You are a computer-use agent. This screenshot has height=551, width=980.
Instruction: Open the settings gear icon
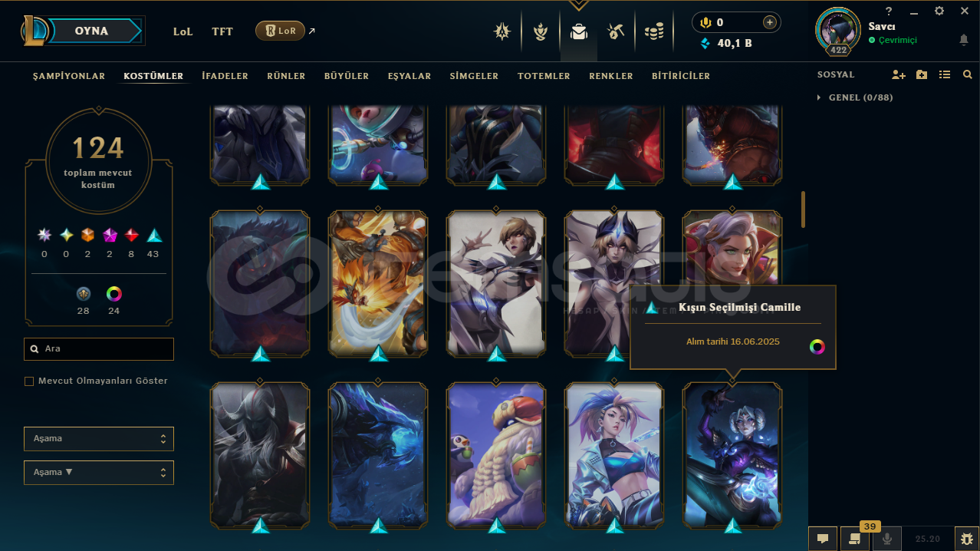(939, 11)
